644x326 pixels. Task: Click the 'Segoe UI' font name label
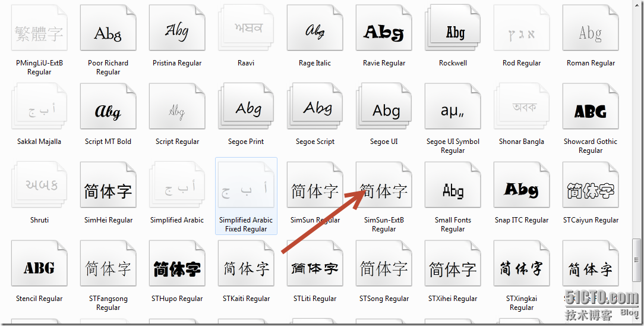click(384, 142)
